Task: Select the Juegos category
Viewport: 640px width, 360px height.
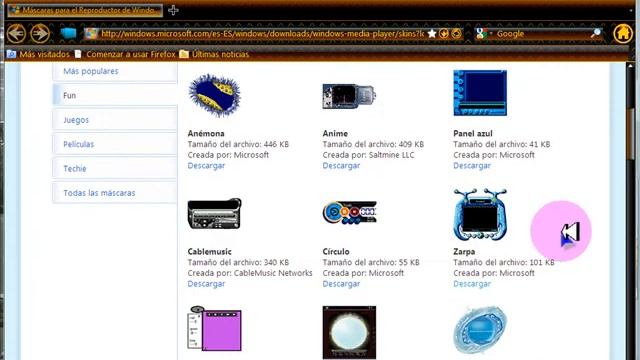Action: tap(115, 120)
